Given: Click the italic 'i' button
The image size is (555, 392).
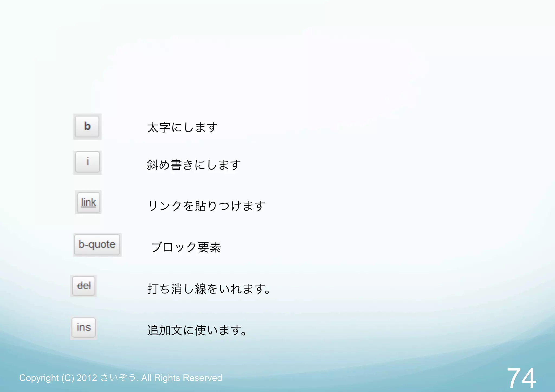Looking at the screenshot, I should click(x=87, y=162).
